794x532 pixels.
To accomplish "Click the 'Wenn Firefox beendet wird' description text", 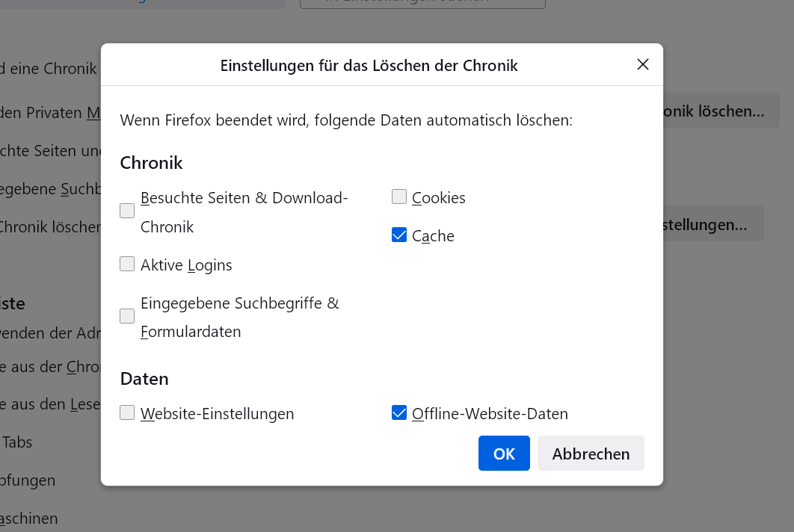I will 346,120.
